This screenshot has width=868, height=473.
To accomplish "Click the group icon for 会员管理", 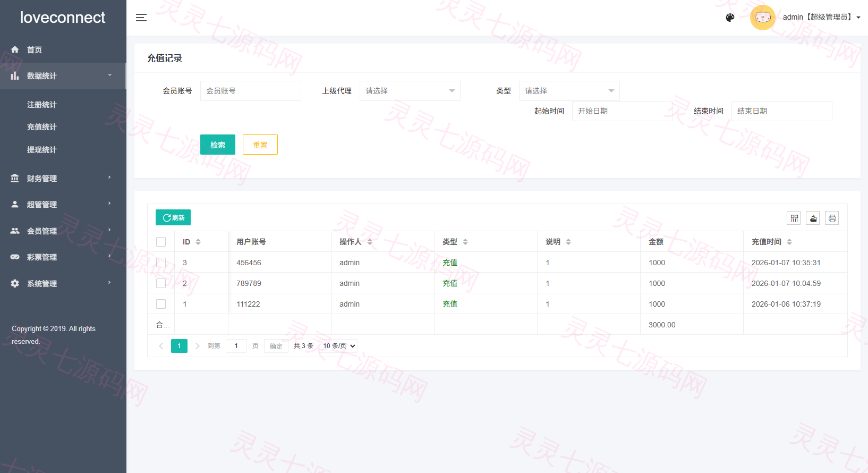I will [x=15, y=231].
